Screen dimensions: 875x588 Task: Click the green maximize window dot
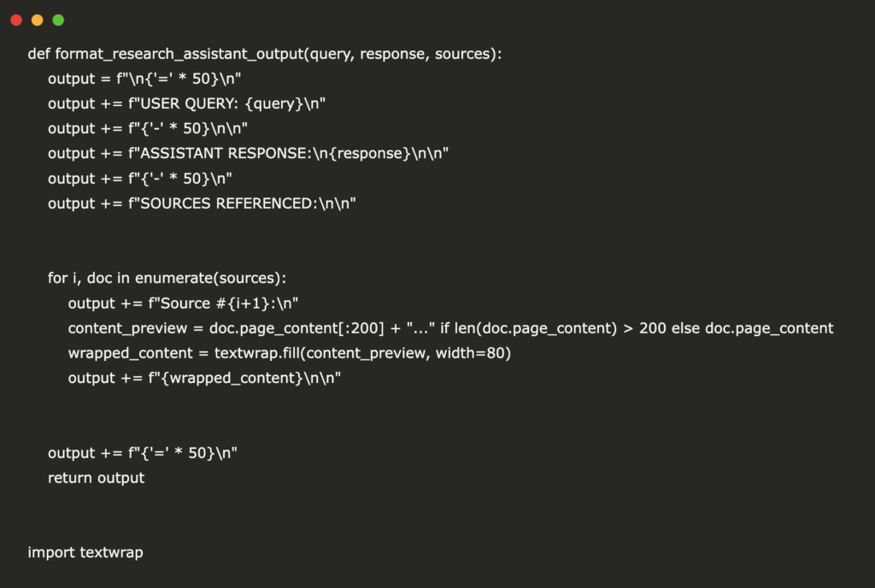click(x=58, y=20)
